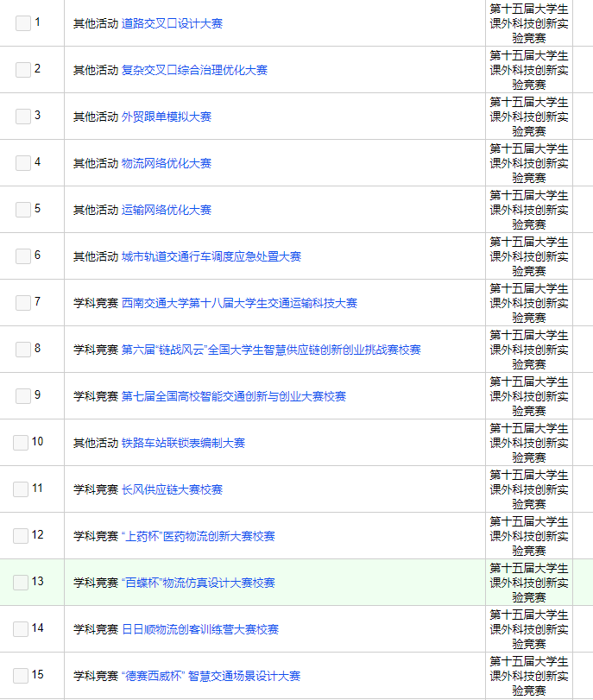This screenshot has width=593, height=700.
Task: Open 城市轨道交通行车调度应急处置大赛 link
Action: pos(211,256)
